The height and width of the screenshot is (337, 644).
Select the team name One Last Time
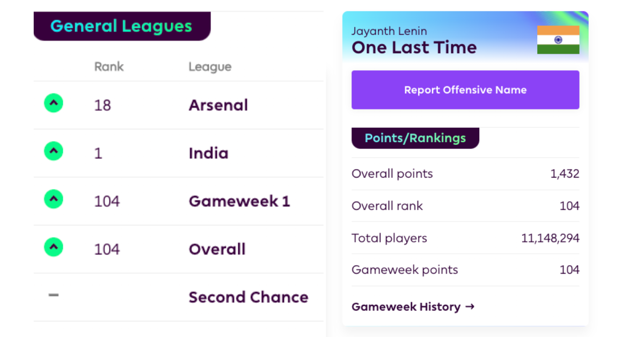pos(414,47)
